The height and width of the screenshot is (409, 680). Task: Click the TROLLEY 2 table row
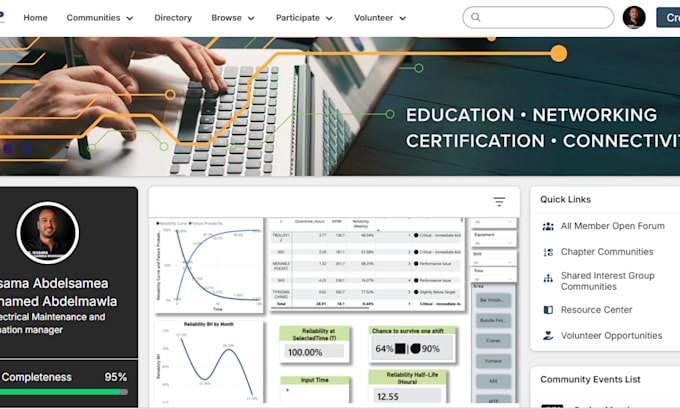pos(367,237)
